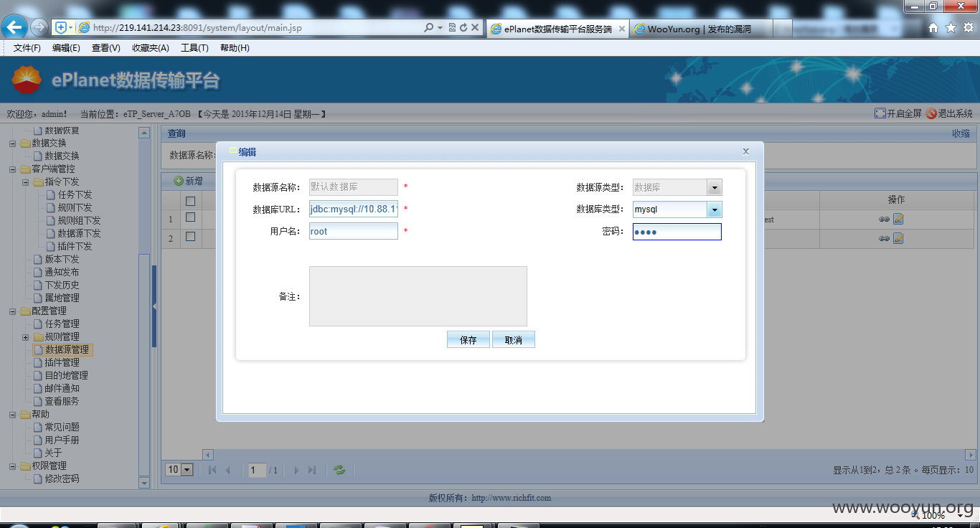This screenshot has width=980, height=528.
Task: Click 密码 password field
Action: [x=677, y=232]
